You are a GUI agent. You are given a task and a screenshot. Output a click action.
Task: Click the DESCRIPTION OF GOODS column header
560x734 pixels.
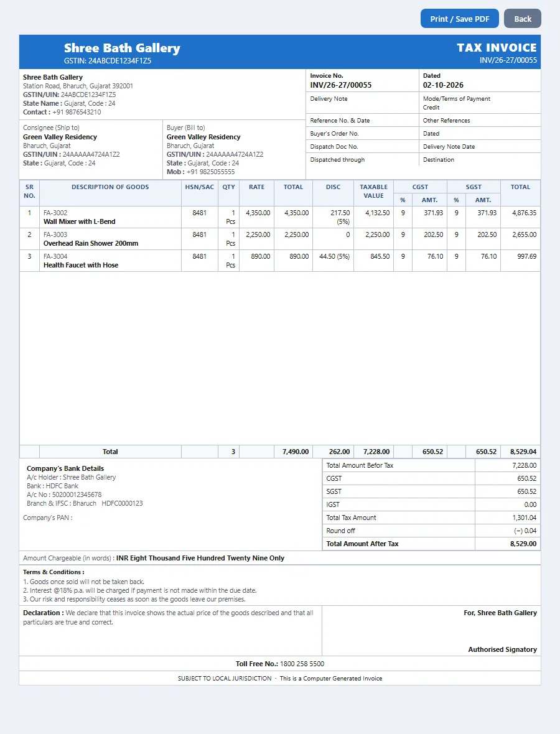point(110,187)
